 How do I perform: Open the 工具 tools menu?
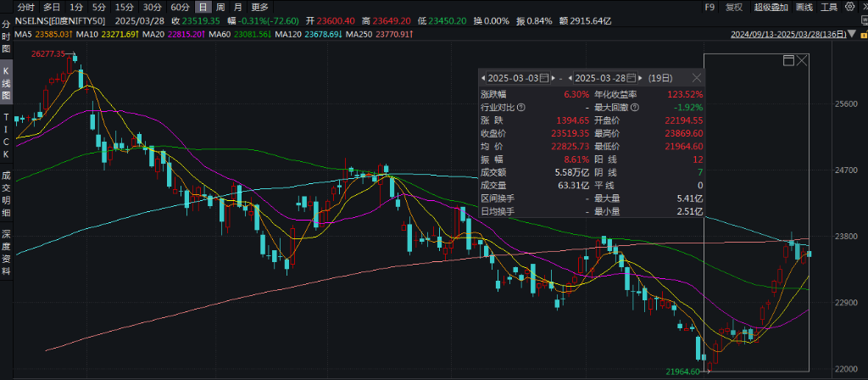[828, 7]
